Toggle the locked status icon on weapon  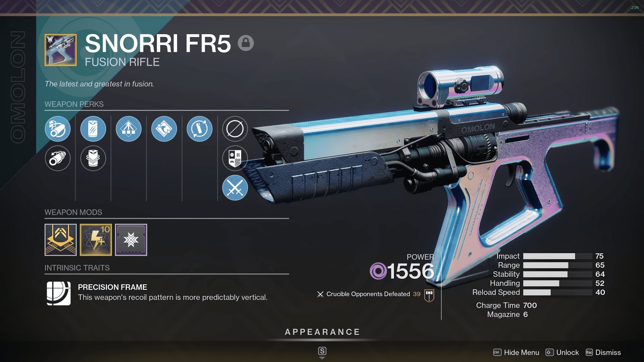point(246,43)
